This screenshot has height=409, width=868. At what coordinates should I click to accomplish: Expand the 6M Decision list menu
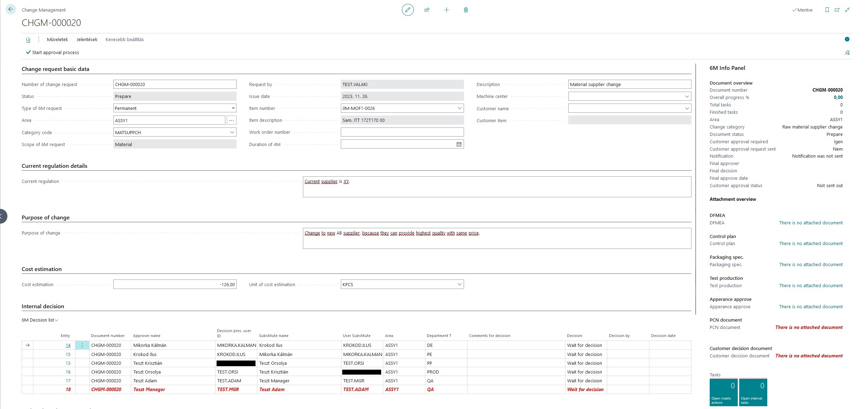point(40,320)
